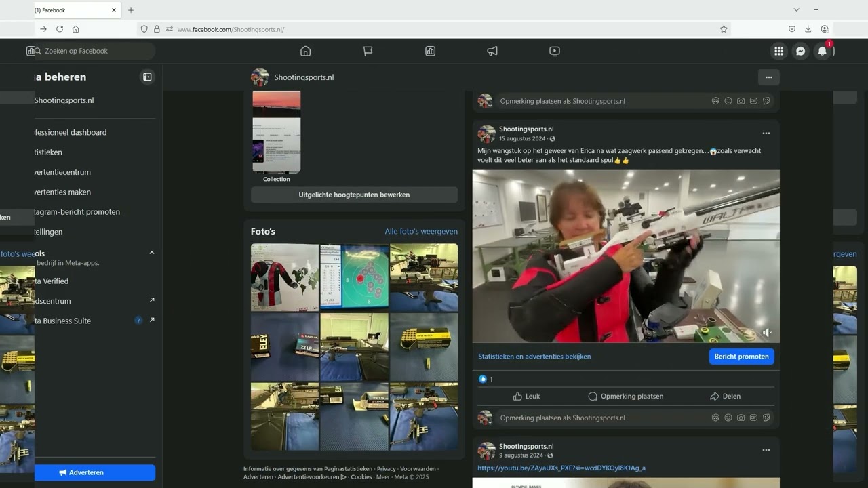Viewport: 868px width, 488px height.
Task: Open the Facebook menu grid icon
Action: (x=778, y=51)
